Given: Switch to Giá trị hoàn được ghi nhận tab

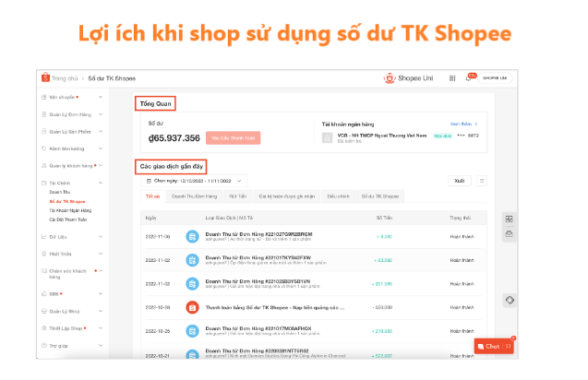Looking at the screenshot, I should pos(287,196).
